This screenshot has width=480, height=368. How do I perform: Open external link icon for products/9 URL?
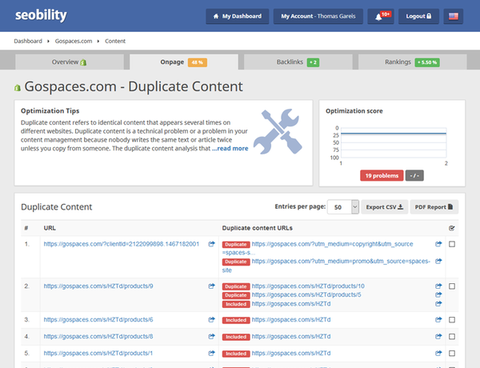(211, 286)
